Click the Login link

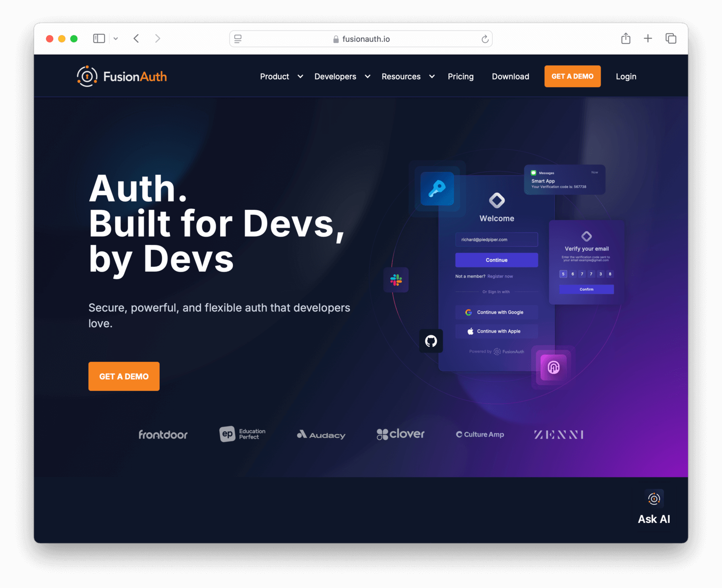pyautogui.click(x=626, y=77)
